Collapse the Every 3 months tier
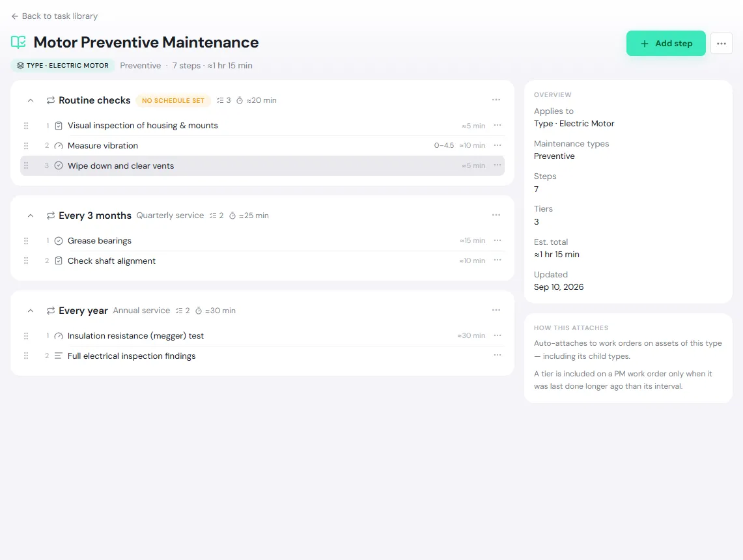 click(31, 216)
